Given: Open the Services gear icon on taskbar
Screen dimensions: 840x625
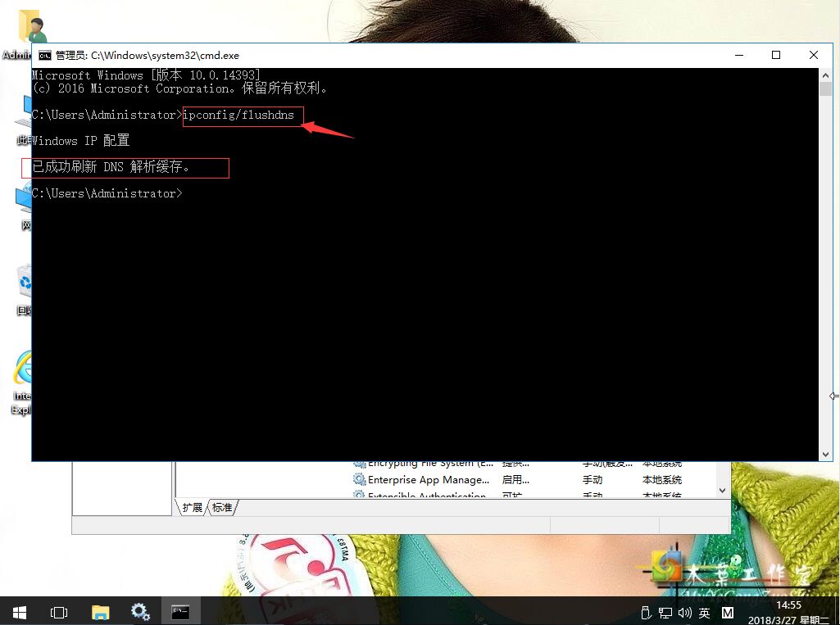Looking at the screenshot, I should coord(140,612).
